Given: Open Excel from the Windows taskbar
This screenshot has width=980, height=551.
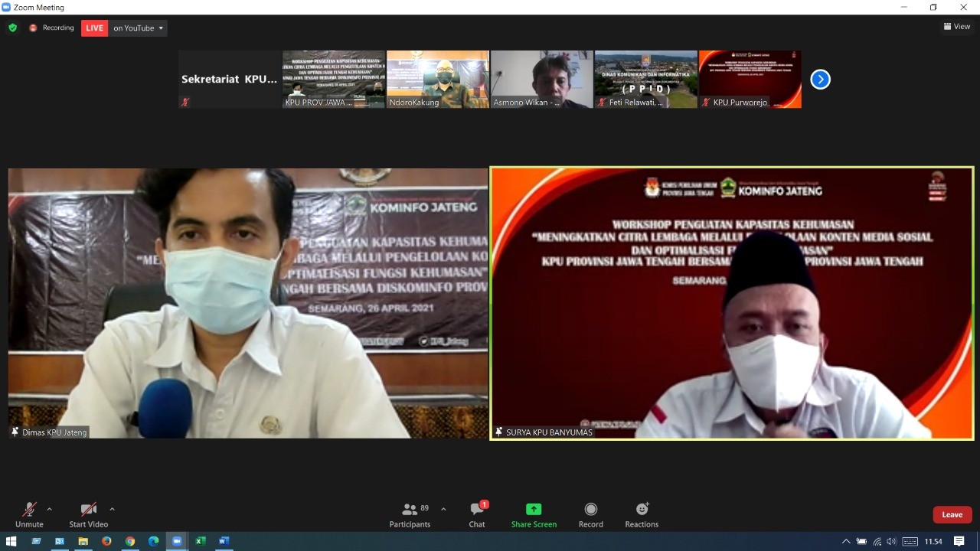Looking at the screenshot, I should [201, 542].
